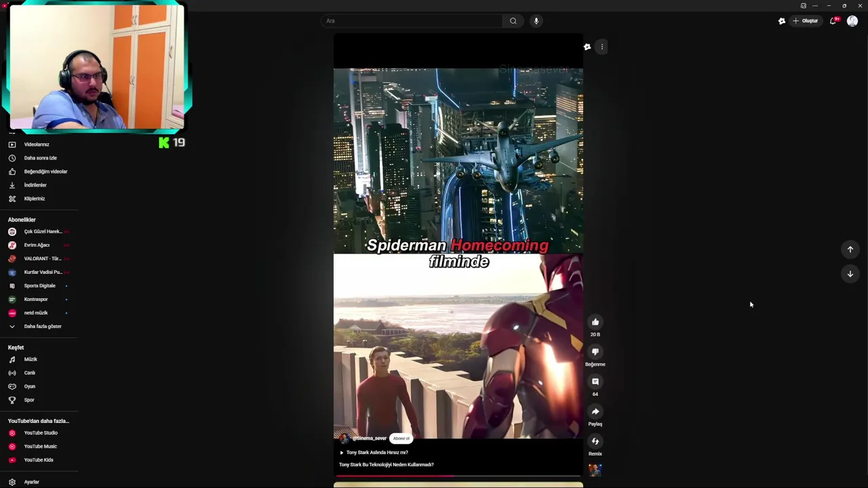Open Ayarlar settings
This screenshot has width=868, height=488.
point(31,482)
